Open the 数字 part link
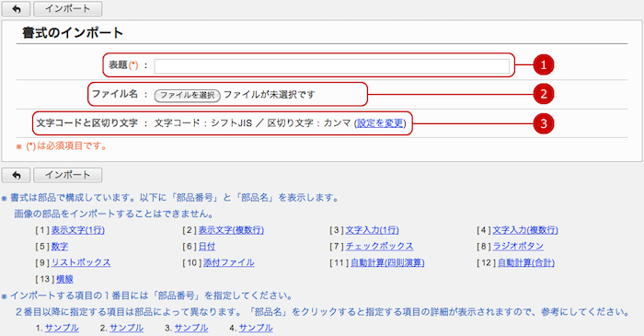The height and width of the screenshot is (336, 644). coord(60,247)
